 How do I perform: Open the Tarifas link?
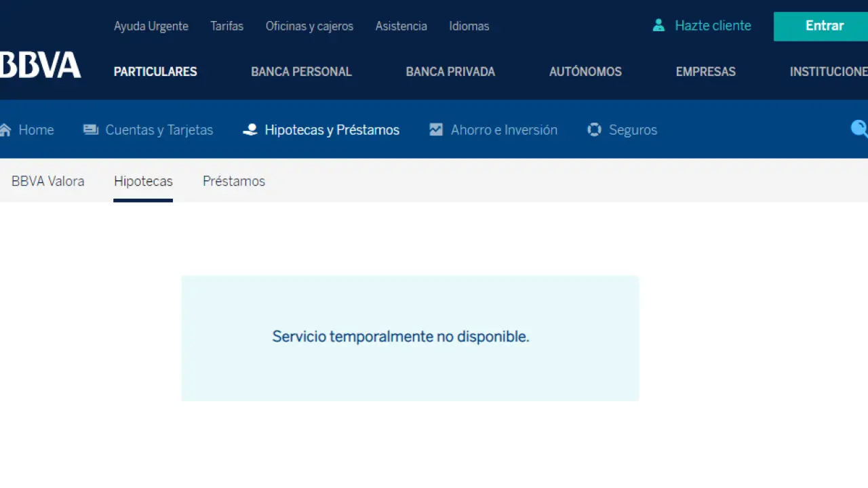[x=226, y=26]
